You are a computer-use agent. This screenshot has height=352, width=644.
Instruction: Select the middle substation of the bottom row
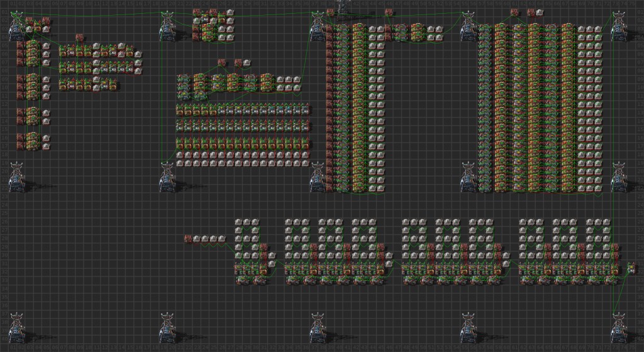click(x=318, y=328)
